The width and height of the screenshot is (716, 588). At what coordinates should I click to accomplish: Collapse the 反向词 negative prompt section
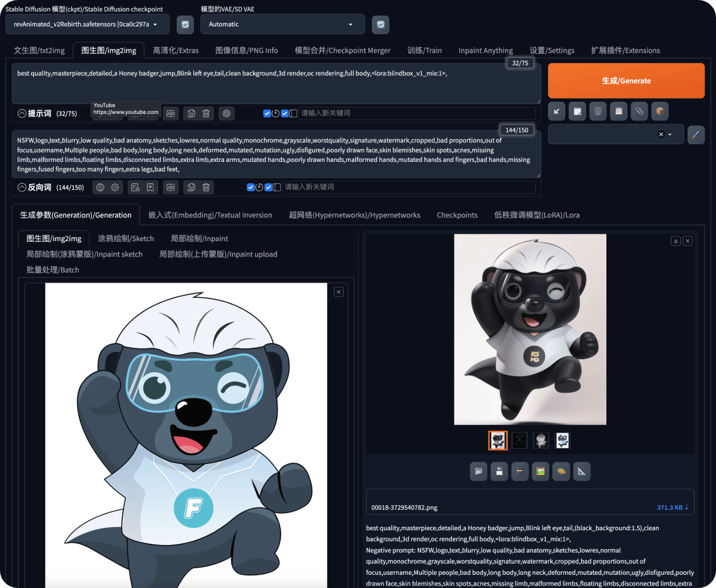(x=22, y=187)
